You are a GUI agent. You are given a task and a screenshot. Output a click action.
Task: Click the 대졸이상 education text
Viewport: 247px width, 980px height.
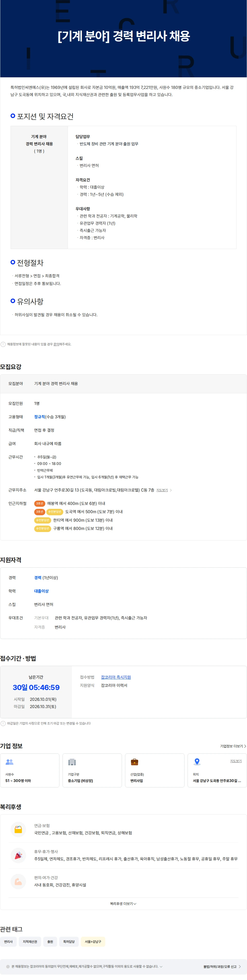(41, 591)
